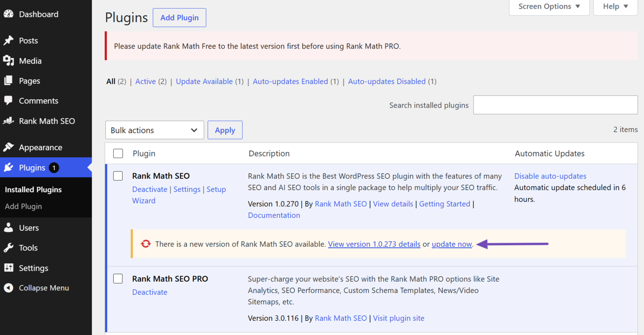Open Rank Math SEO Settings link
The width and height of the screenshot is (644, 335).
(187, 189)
